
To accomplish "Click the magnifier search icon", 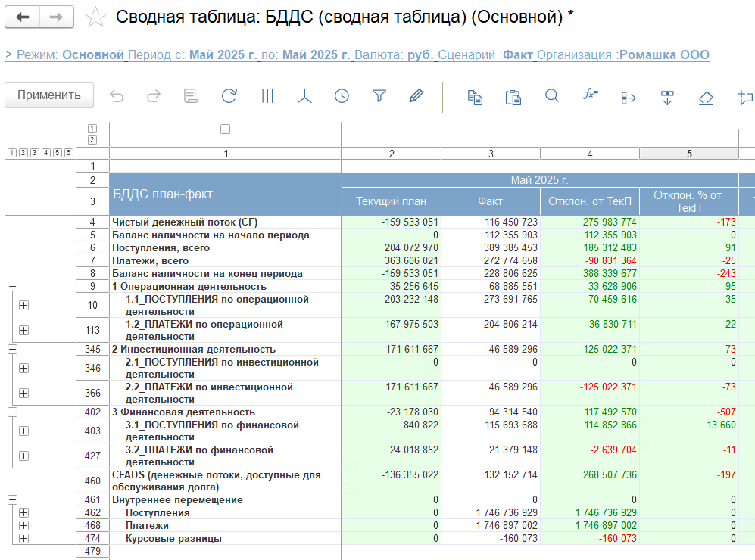I will point(552,96).
